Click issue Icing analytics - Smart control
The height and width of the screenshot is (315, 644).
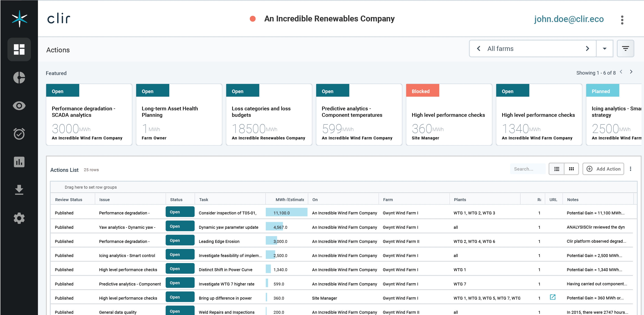coord(127,255)
